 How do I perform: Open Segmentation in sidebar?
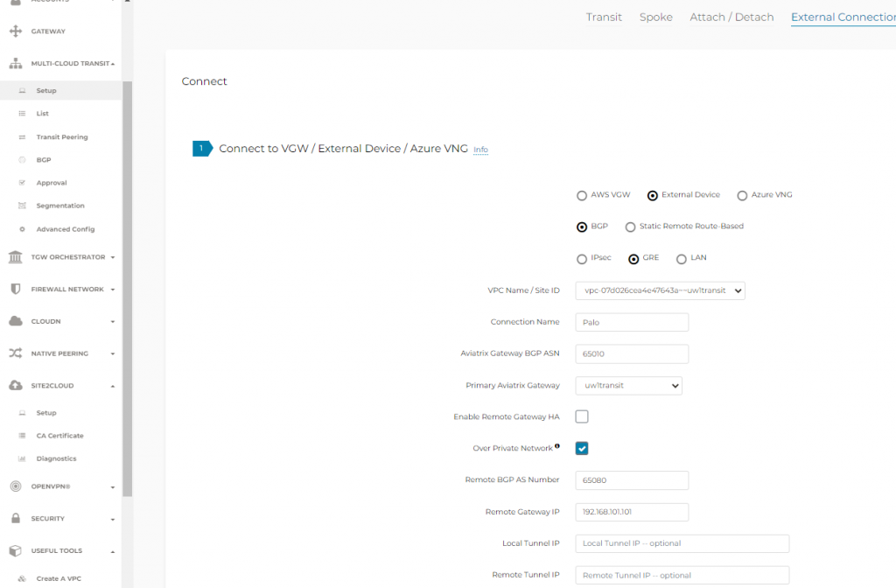(60, 206)
